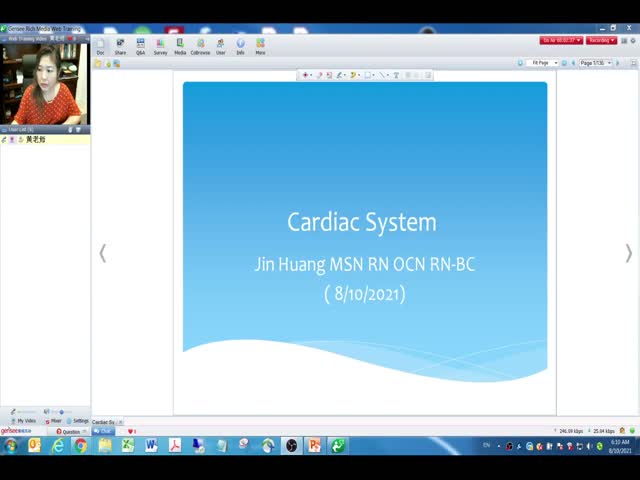Advance slide with right chevron arrow

[629, 253]
